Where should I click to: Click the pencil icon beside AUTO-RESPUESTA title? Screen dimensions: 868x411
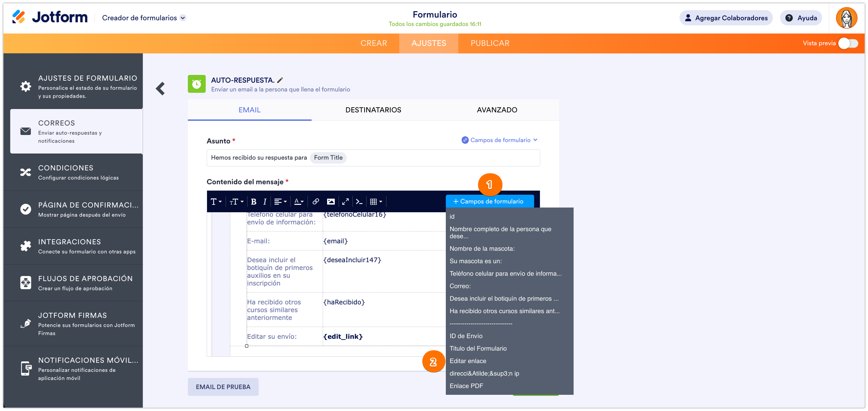tap(280, 80)
